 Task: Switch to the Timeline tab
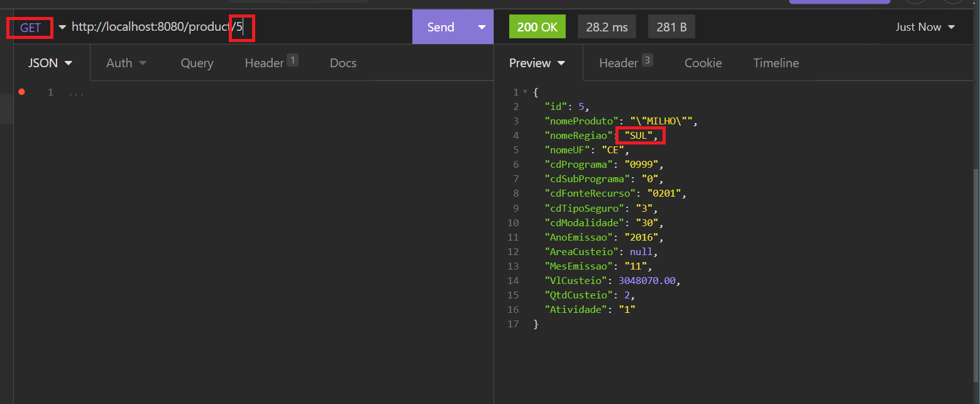(776, 63)
